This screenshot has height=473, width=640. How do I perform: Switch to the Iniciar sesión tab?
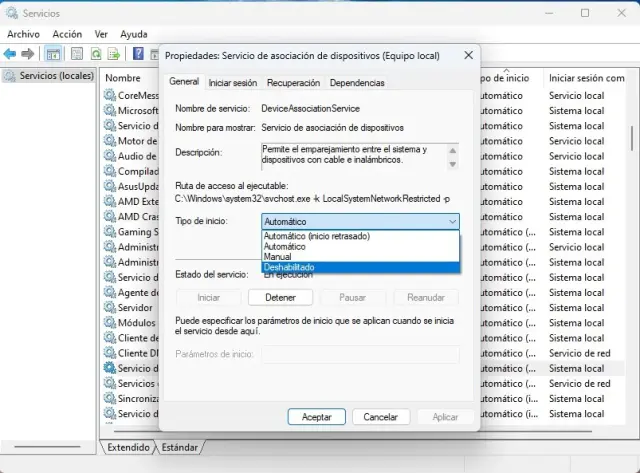tap(232, 83)
